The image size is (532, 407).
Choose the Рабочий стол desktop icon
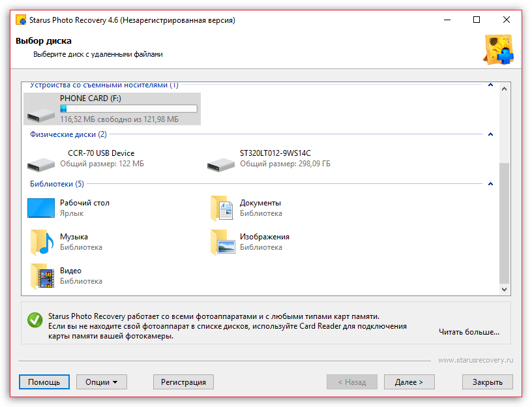pos(40,208)
